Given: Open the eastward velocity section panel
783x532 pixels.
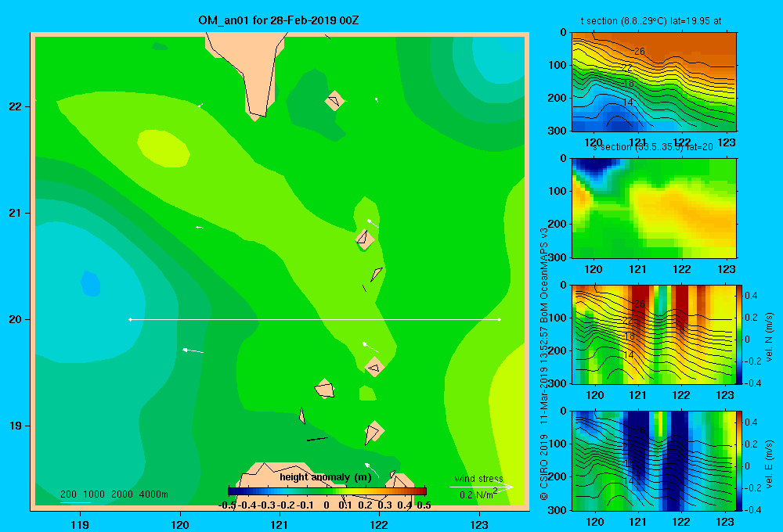Looking at the screenshot, I should (654, 461).
